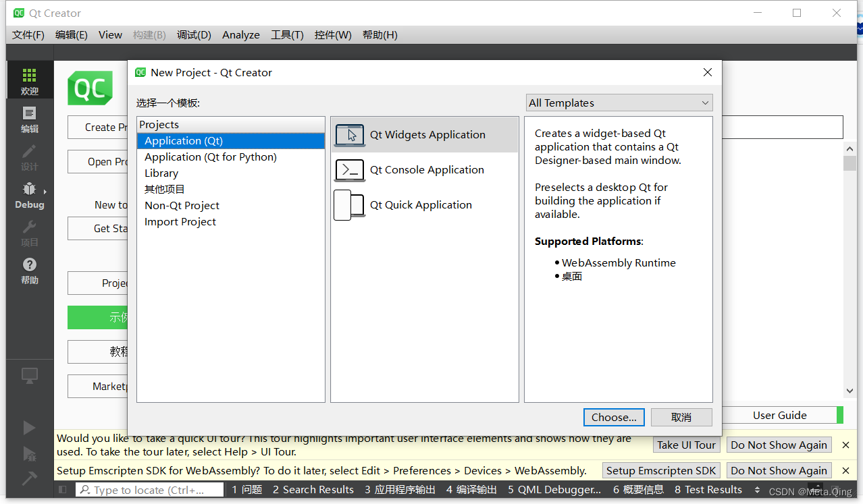Click Take UI Tour button
Image resolution: width=863 pixels, height=504 pixels.
click(686, 445)
